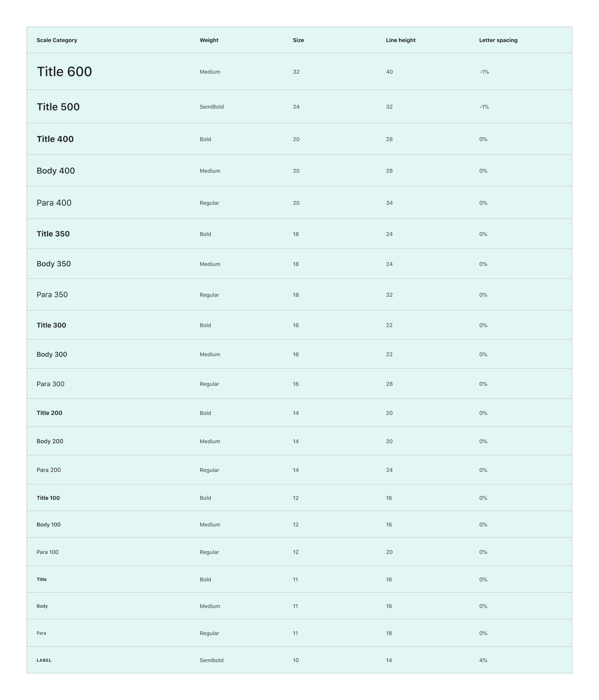
Task: Click the Body 400 scale entry
Action: coord(56,171)
